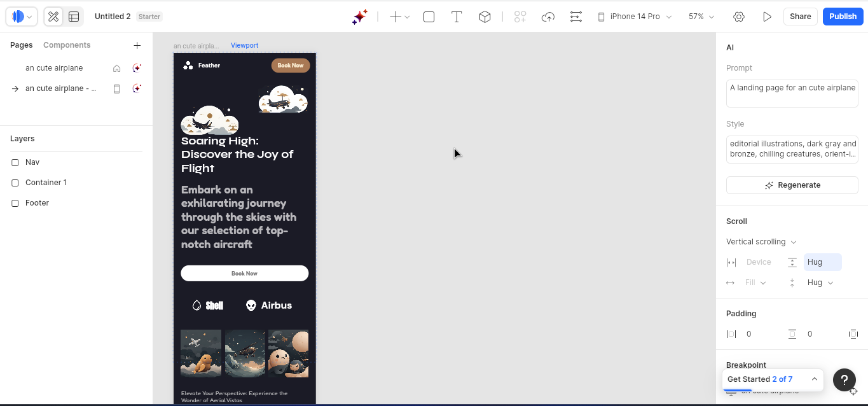Click the Regenerate button

point(792,185)
